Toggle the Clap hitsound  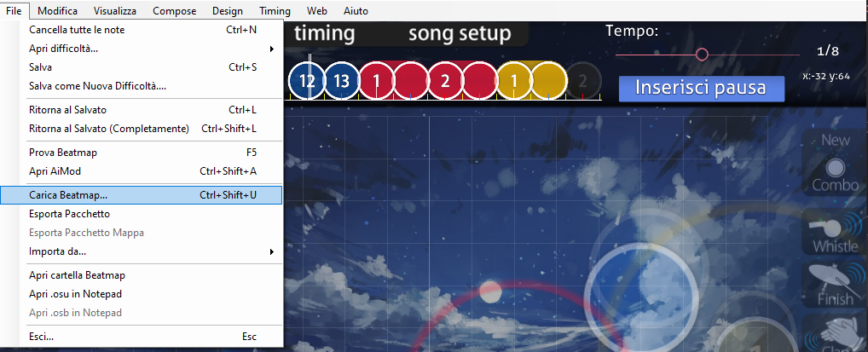(x=835, y=335)
